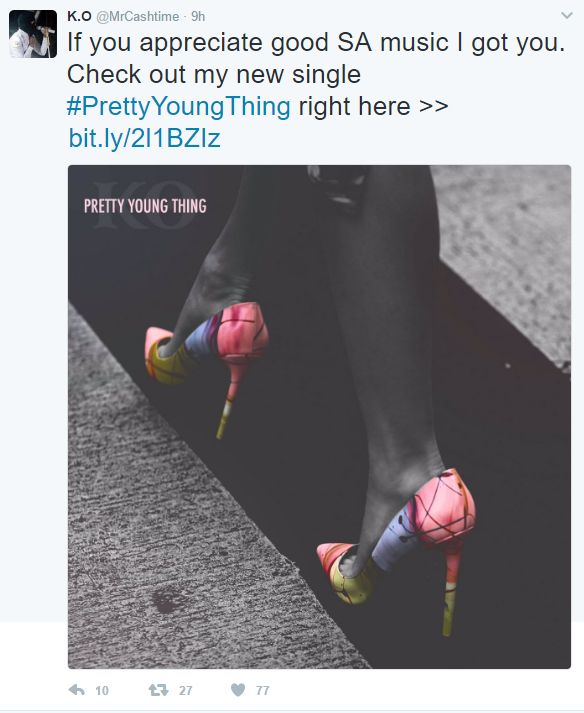Click the K.O display name
Screen dimensions: 584x713
click(79, 16)
